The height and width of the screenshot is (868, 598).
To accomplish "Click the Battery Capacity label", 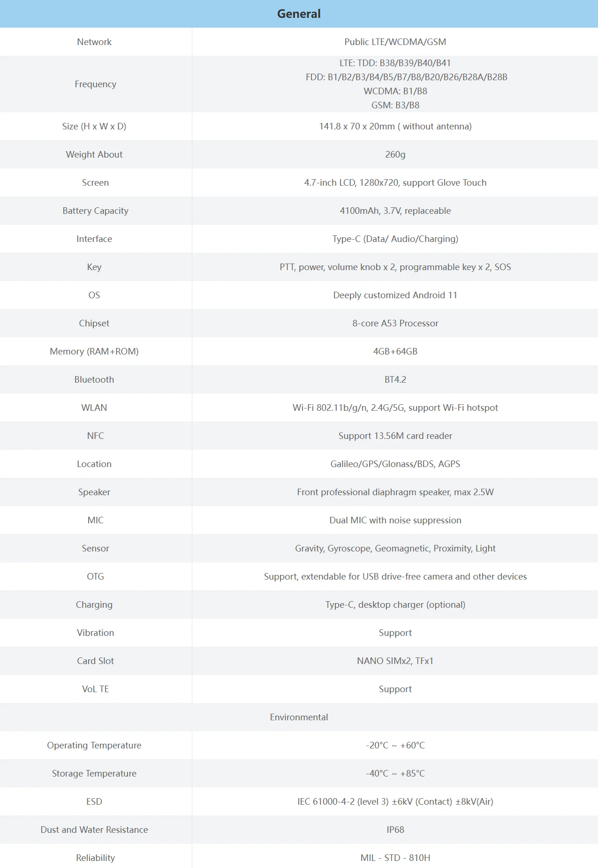I will [x=96, y=211].
